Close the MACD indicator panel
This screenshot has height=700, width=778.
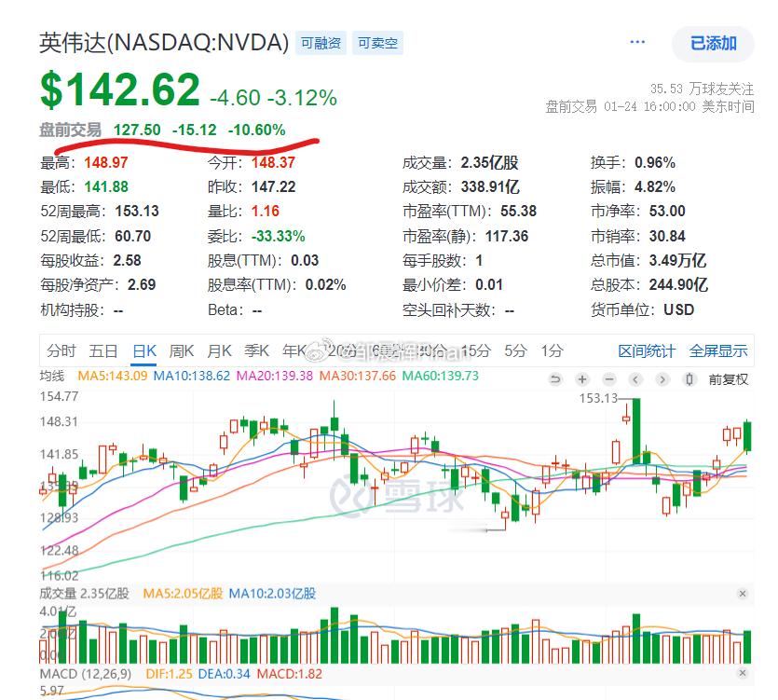(743, 673)
